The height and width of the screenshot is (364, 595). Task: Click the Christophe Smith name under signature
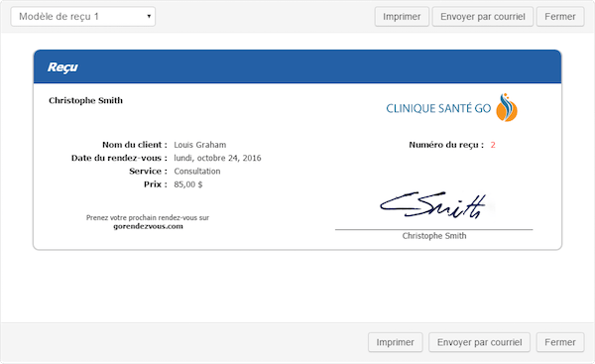tap(434, 236)
